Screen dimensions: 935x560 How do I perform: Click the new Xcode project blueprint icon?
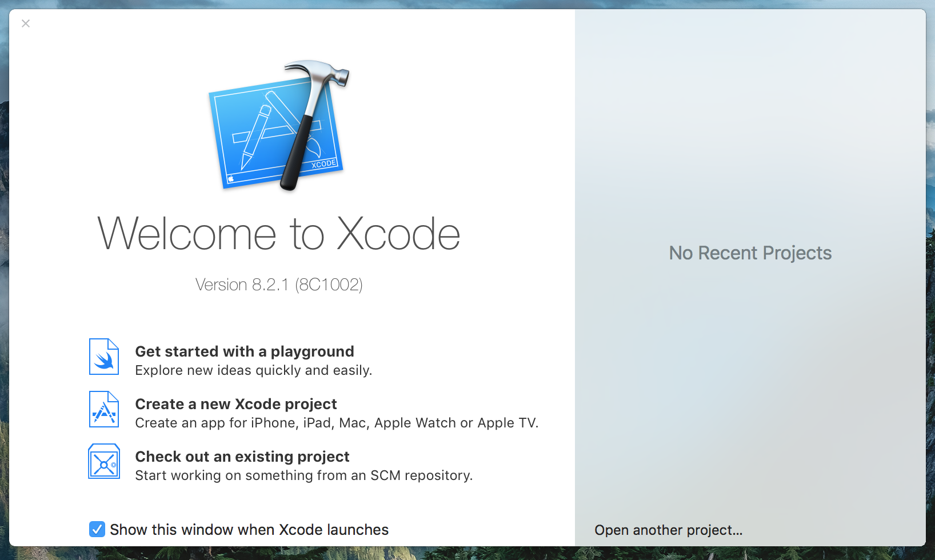(x=104, y=409)
